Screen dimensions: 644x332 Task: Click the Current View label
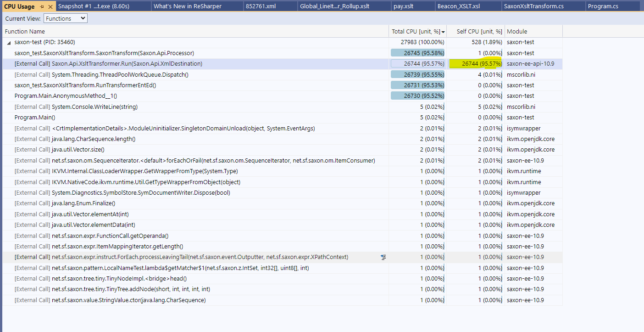[x=22, y=18]
